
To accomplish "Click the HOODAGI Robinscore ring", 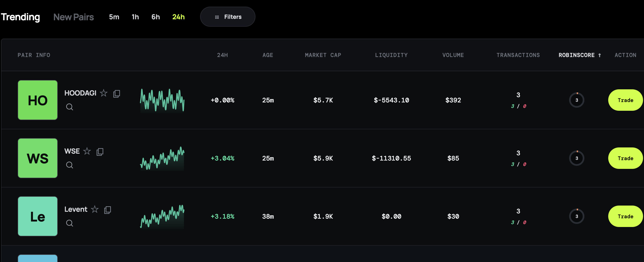I will [x=576, y=100].
